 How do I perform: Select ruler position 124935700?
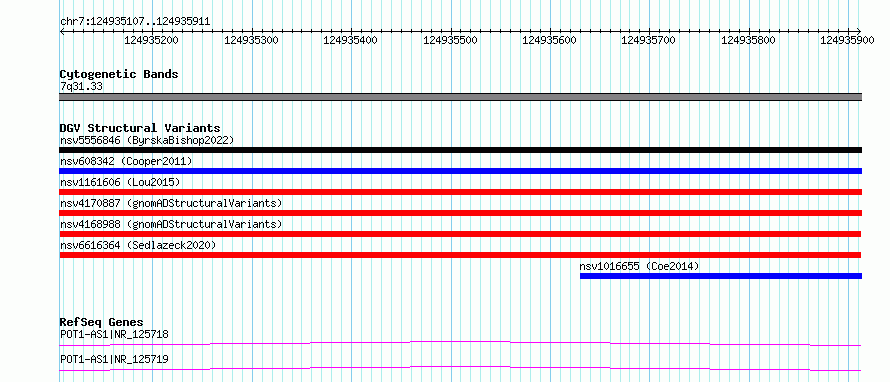(x=649, y=40)
